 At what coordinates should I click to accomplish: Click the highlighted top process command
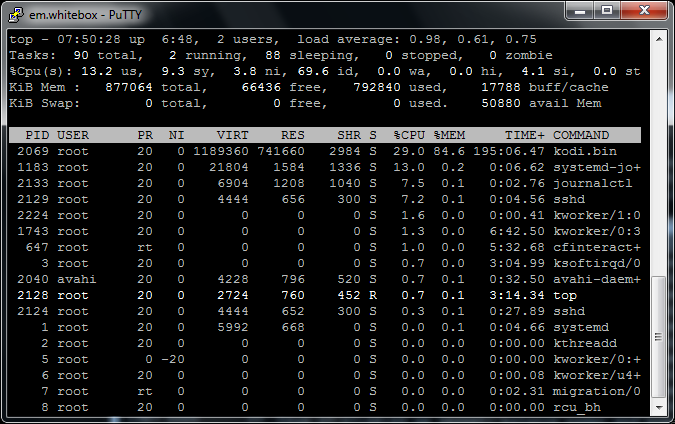(564, 295)
